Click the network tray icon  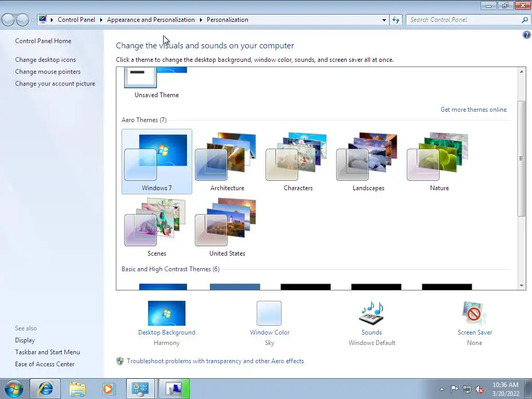tap(467, 389)
